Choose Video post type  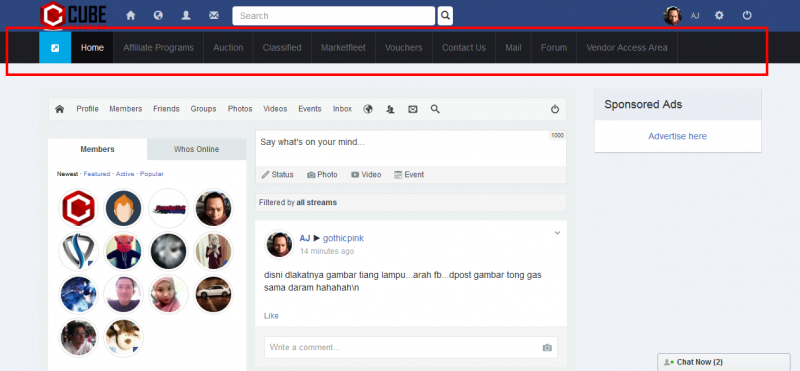366,175
